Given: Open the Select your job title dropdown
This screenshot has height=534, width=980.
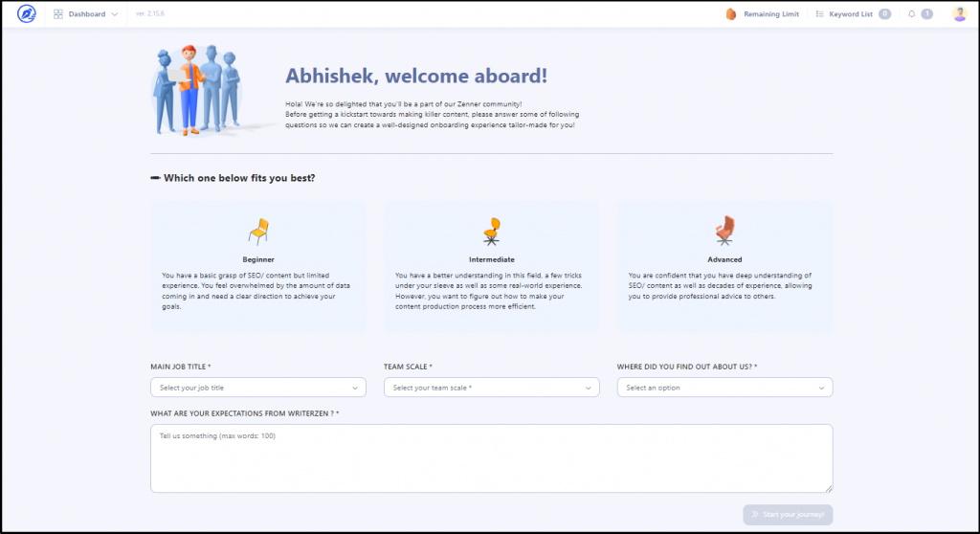Looking at the screenshot, I should [x=258, y=387].
